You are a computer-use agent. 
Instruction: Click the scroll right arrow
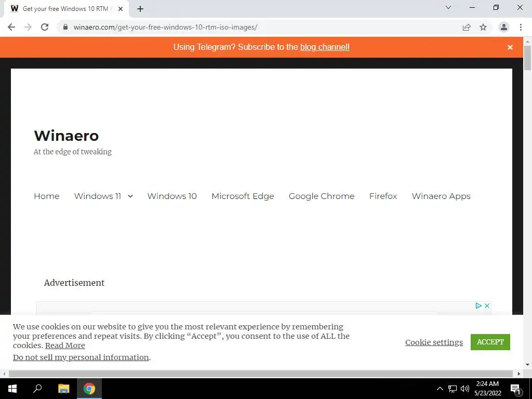click(x=519, y=374)
